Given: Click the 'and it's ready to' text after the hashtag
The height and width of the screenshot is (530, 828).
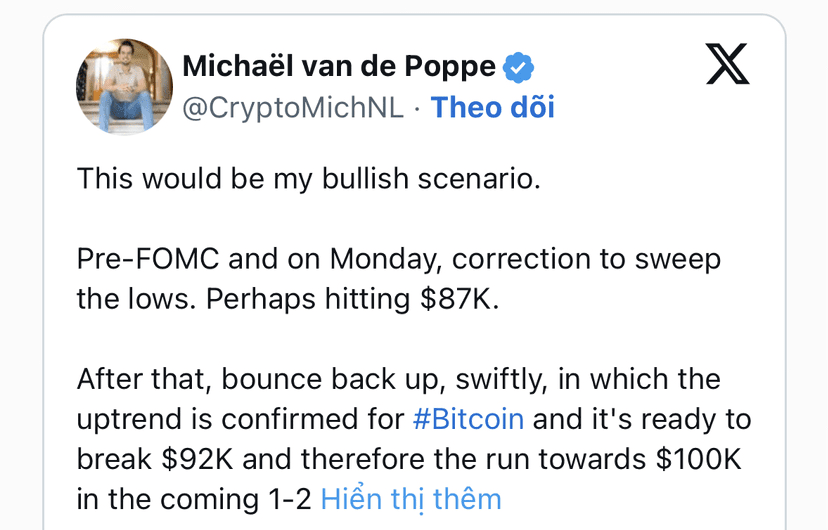Looking at the screenshot, I should (642, 419).
